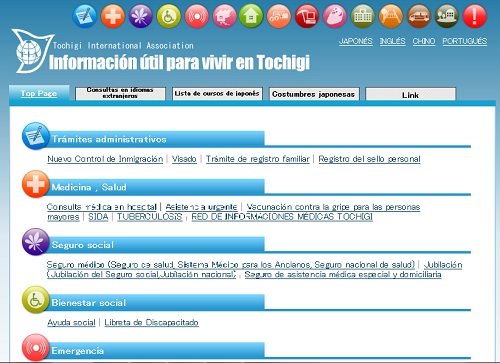Image resolution: width=500 pixels, height=363 pixels.
Task: Open the Seguro médico link
Action: pyautogui.click(x=231, y=265)
